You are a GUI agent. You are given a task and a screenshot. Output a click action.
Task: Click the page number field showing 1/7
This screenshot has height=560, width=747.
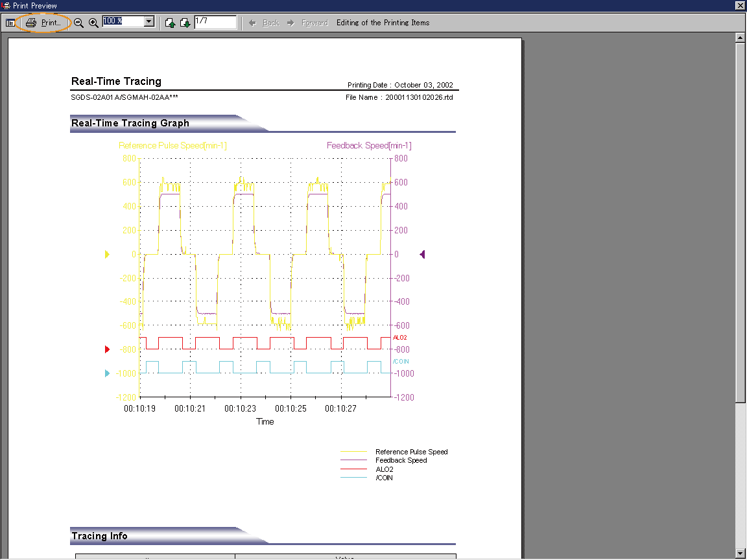tap(215, 22)
